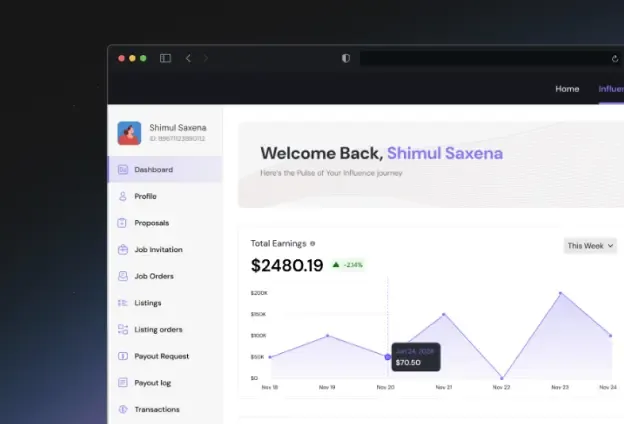Screen dimensions: 624x424
Task: Reload the page with refresh icon
Action: [x=615, y=59]
